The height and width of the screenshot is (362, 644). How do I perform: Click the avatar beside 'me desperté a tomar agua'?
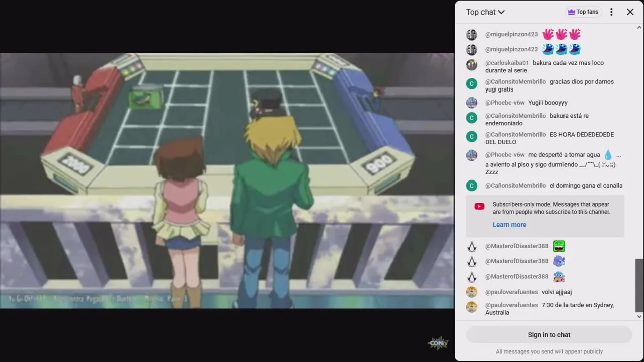(472, 155)
